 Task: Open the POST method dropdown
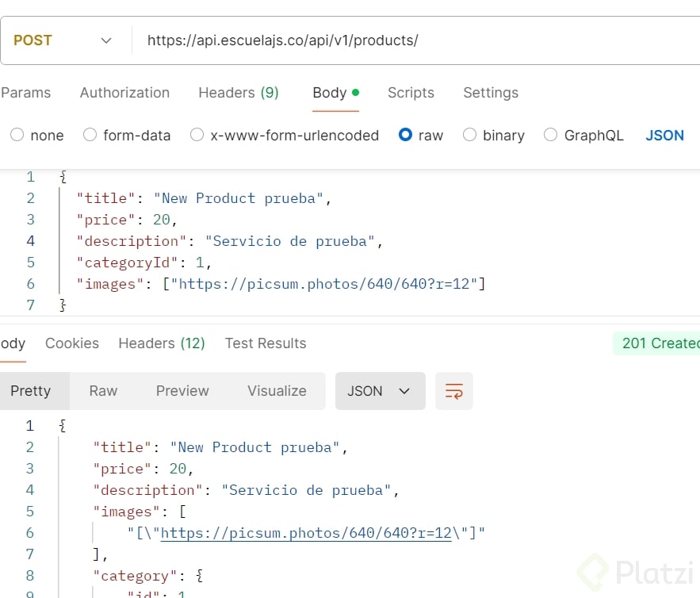coord(63,40)
